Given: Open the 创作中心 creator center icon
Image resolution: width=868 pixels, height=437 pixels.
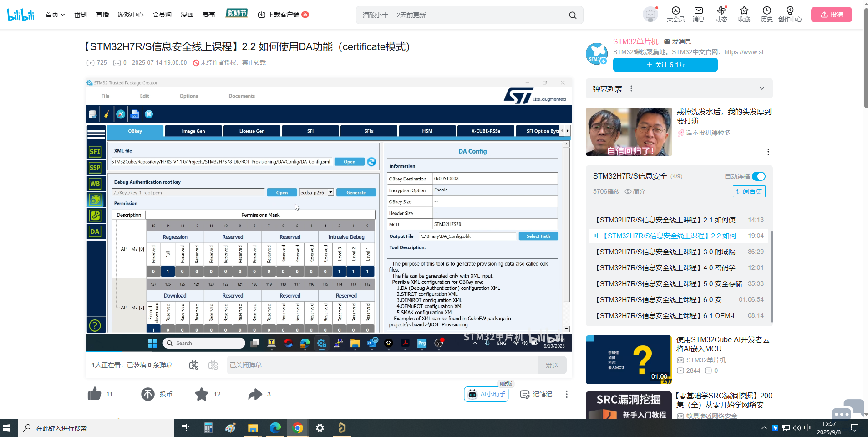Looking at the screenshot, I should click(790, 14).
